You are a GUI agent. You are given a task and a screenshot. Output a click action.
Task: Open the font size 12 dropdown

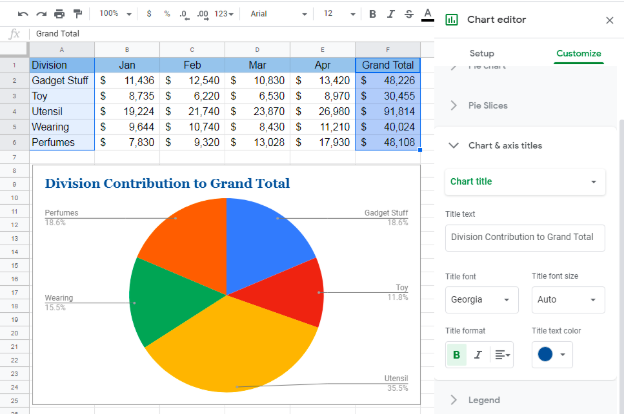tap(339, 14)
